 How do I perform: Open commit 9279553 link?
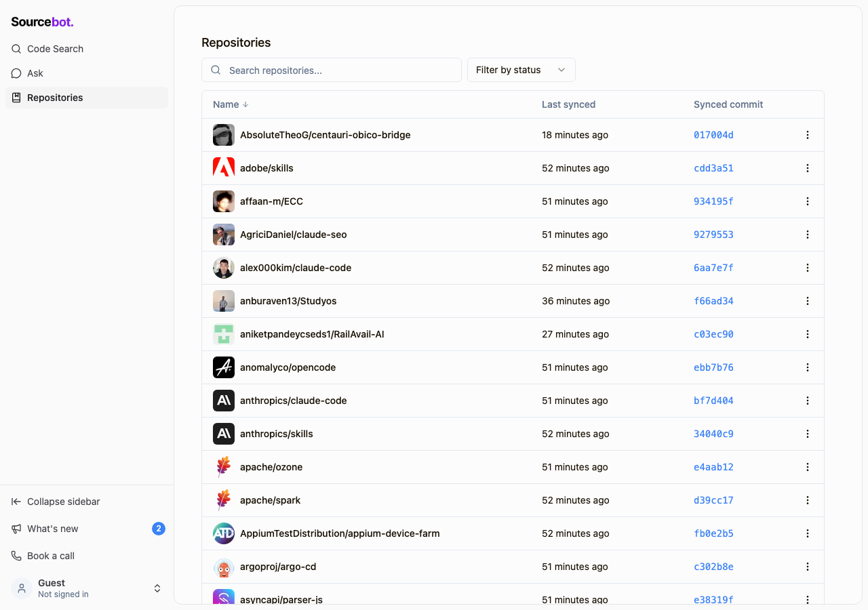713,235
